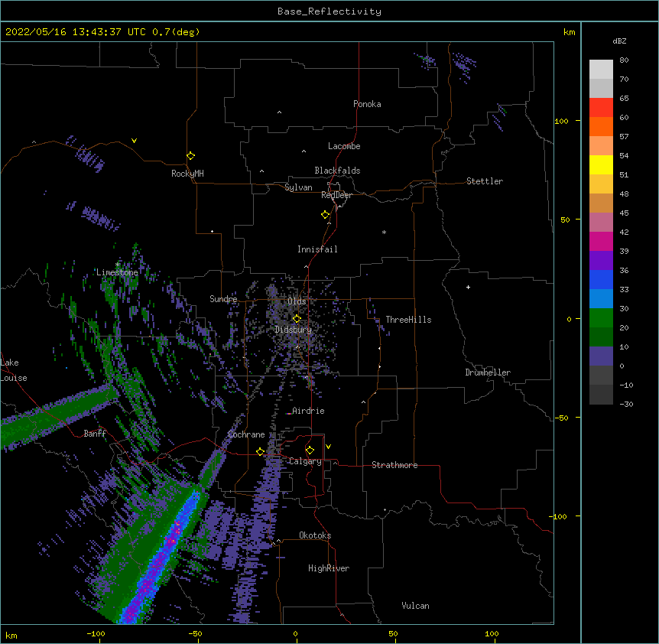Click the Cochrane town label

click(246, 434)
